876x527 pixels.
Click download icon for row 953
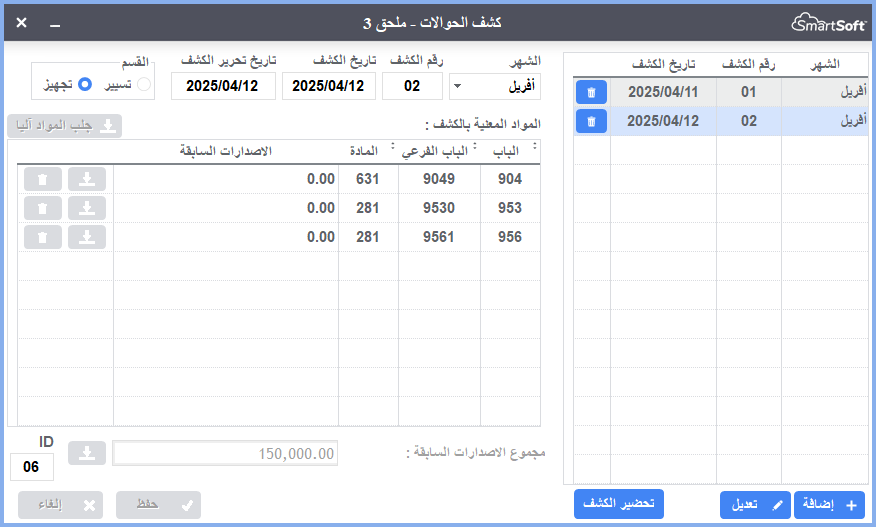click(87, 208)
